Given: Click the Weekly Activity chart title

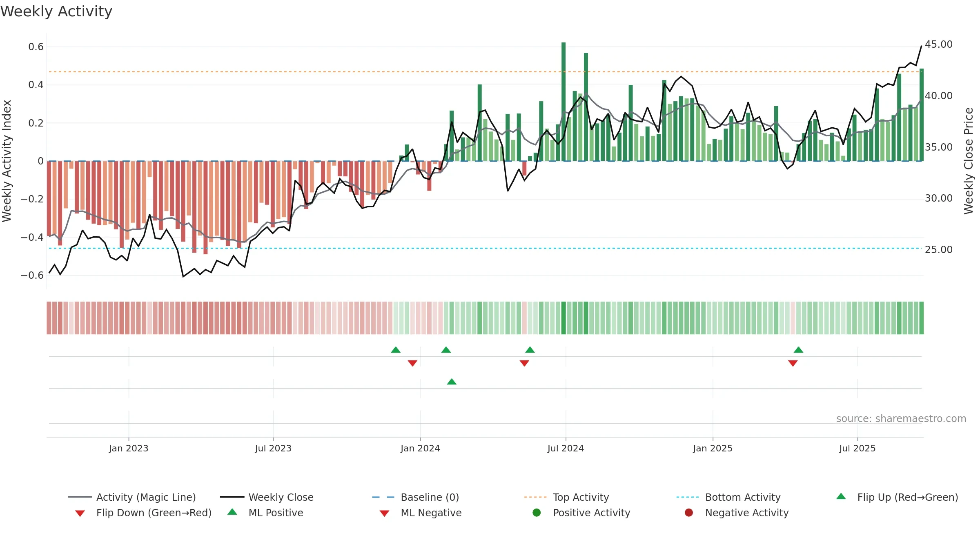Looking at the screenshot, I should click(56, 11).
